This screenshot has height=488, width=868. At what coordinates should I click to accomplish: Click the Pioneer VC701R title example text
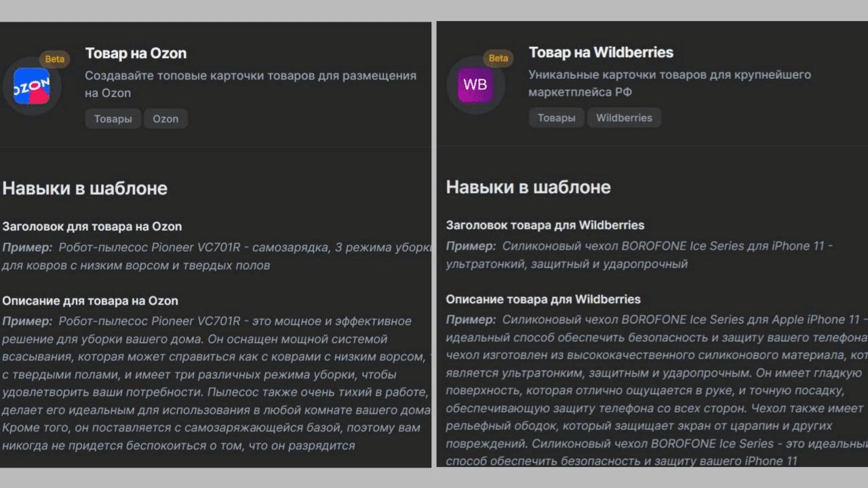[x=216, y=256]
